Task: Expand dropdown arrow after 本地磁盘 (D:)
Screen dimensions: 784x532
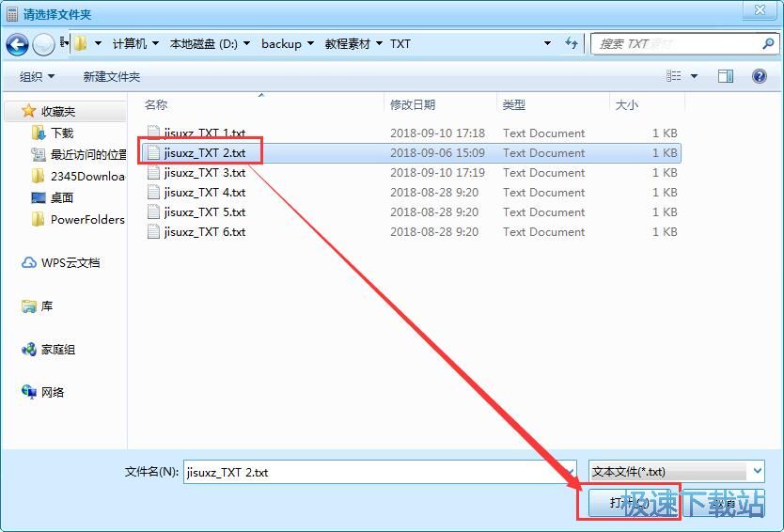Action: tap(246, 43)
